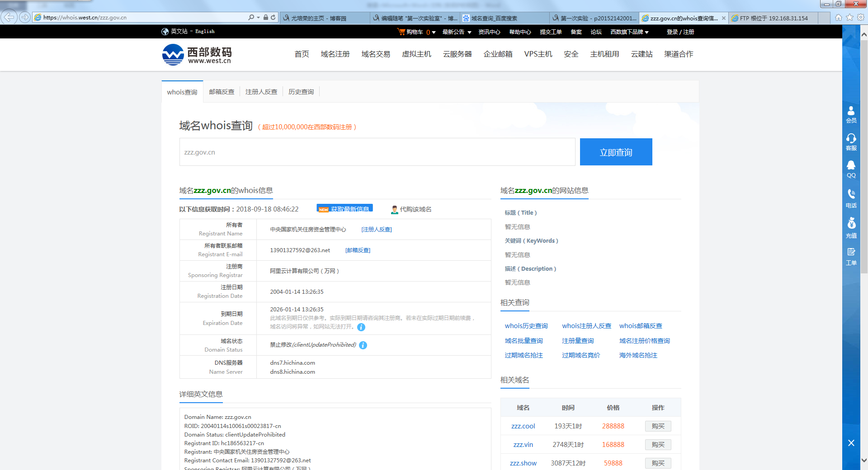Image resolution: width=868 pixels, height=470 pixels.
Task: Open the 海外域名抢注 link
Action: [x=638, y=355]
